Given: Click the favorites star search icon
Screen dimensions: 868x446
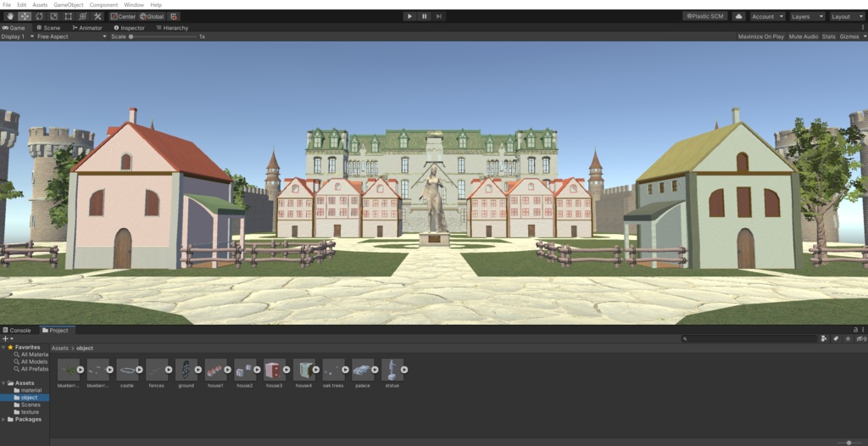Looking at the screenshot, I should pyautogui.click(x=848, y=338).
